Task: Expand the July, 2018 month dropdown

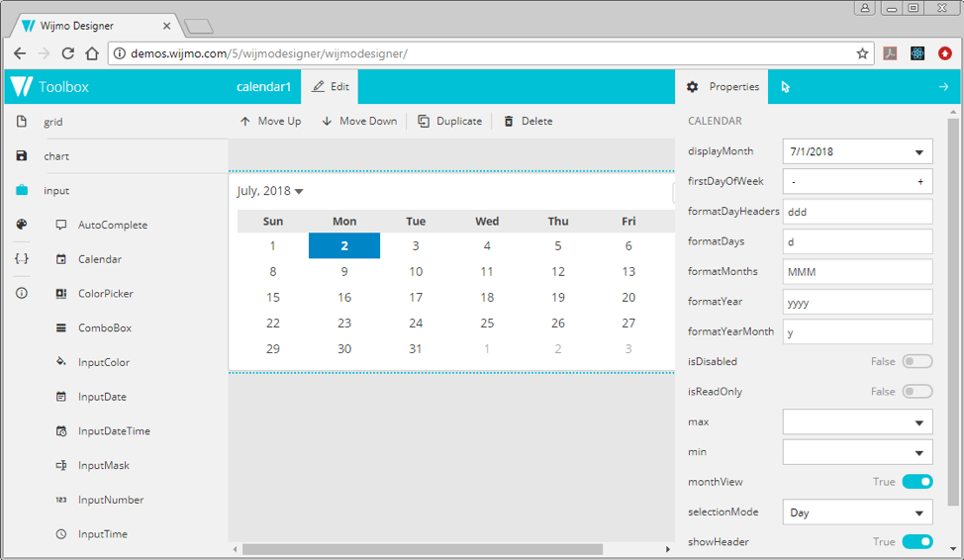Action: click(270, 191)
